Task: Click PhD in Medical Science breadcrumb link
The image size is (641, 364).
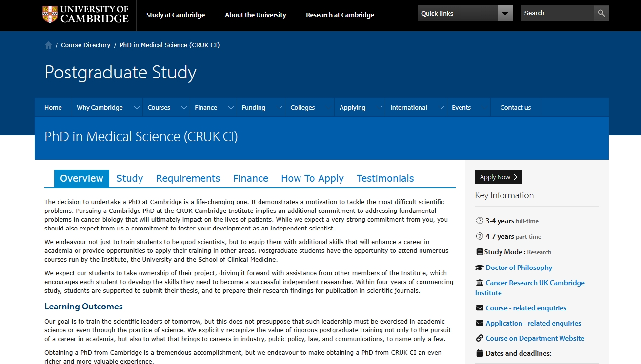Action: [170, 45]
